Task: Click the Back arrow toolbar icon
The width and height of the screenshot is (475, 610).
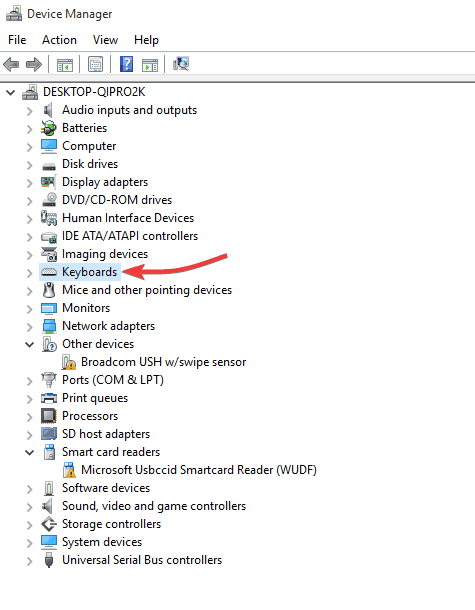Action: pos(11,64)
